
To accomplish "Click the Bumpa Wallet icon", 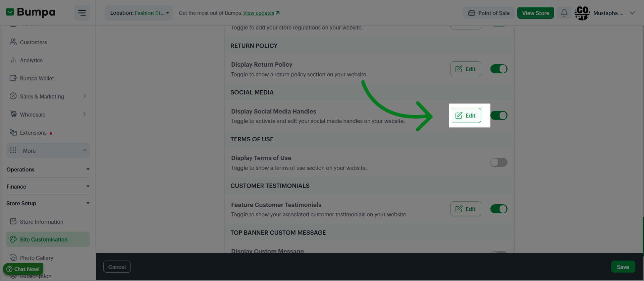I will tap(13, 78).
